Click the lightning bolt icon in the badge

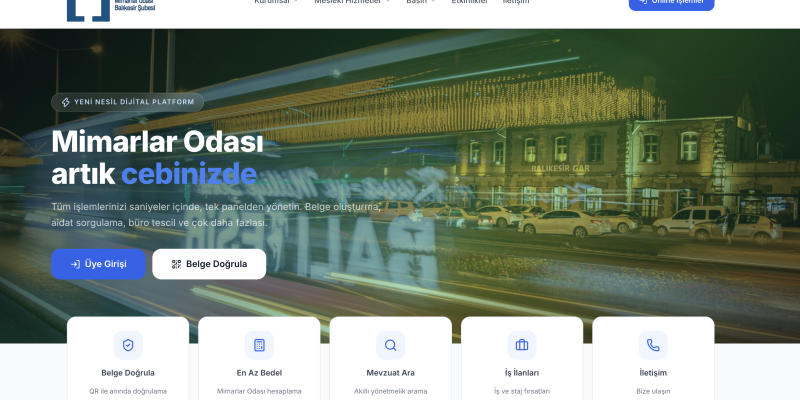click(x=66, y=102)
